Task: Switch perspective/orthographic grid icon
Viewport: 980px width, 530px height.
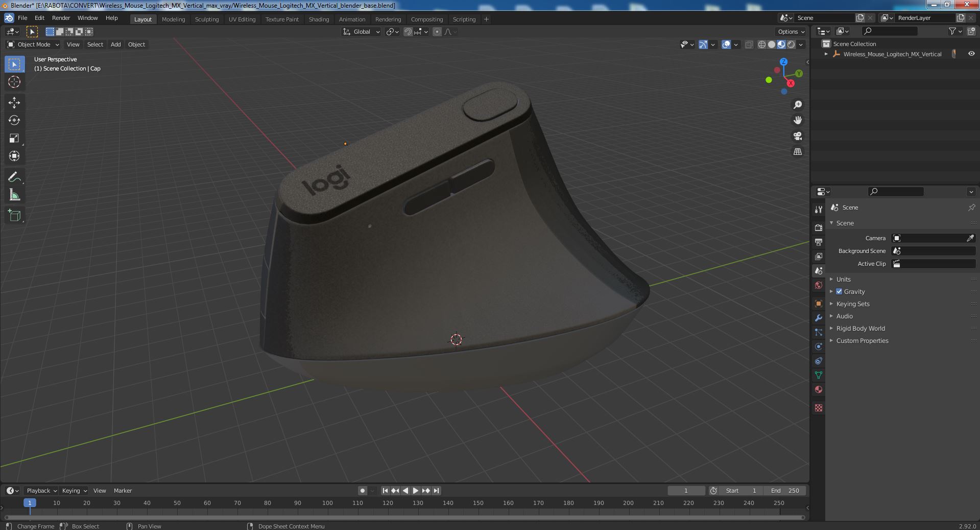Action: pyautogui.click(x=797, y=152)
